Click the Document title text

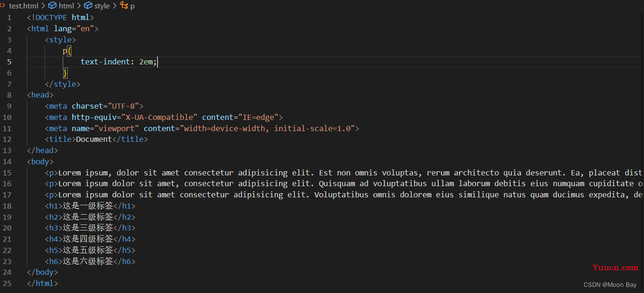point(94,139)
